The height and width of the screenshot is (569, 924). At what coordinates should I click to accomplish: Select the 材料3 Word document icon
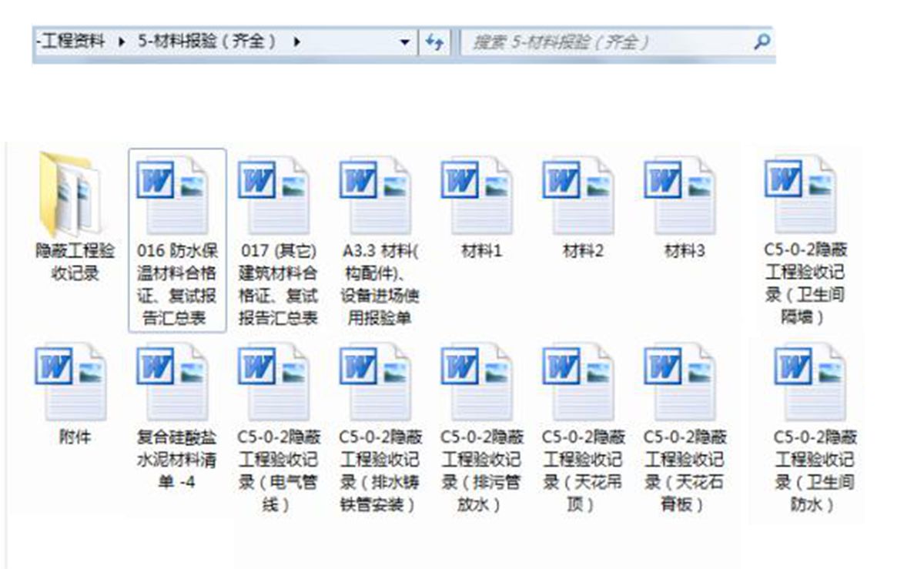tap(681, 196)
